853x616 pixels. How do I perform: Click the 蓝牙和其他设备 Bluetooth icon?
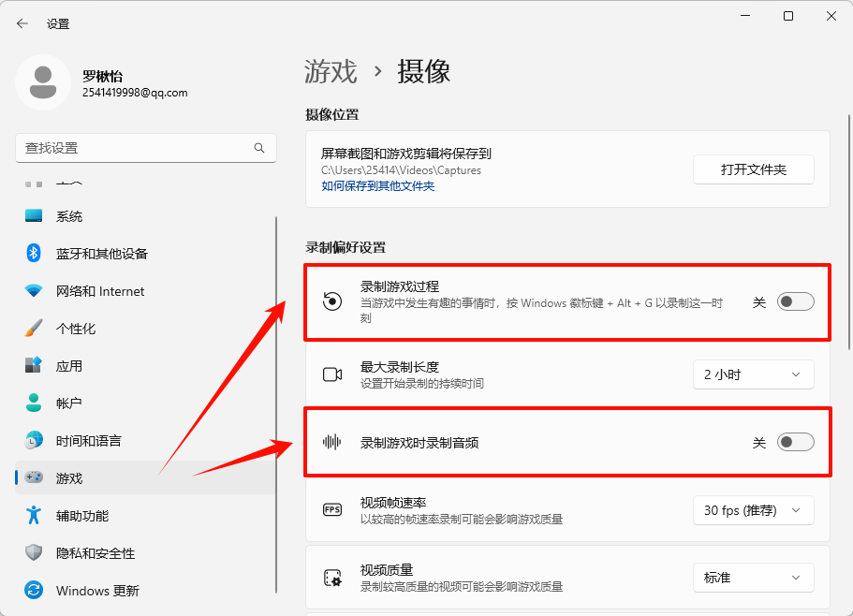tap(34, 254)
